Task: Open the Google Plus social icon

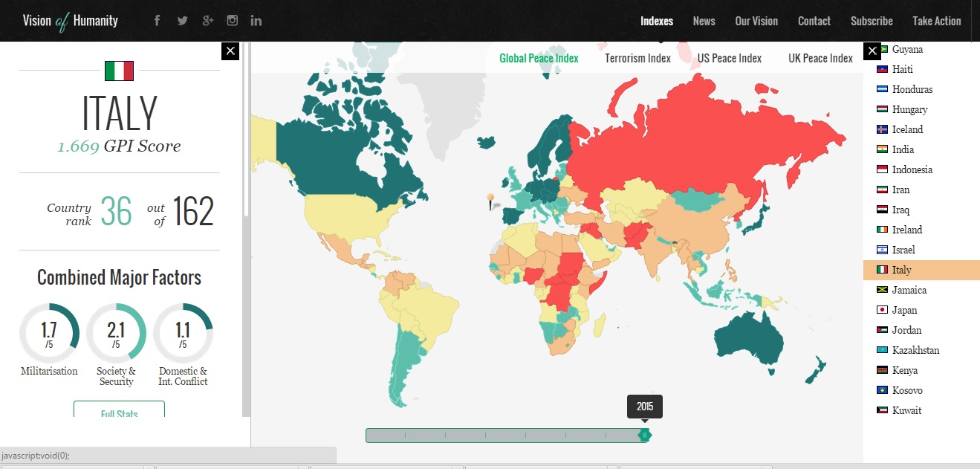Action: (x=208, y=20)
